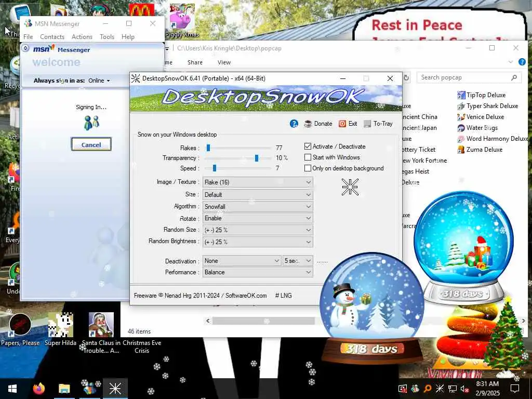The height and width of the screenshot is (399, 532).
Task: Click the DesktopSnowOK snowflake taskbar icon
Action: pos(115,389)
